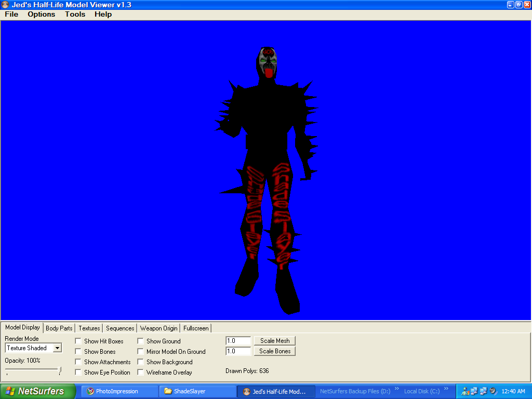Viewport: 532px width, 399px height.
Task: Open the NetSurfers Start button
Action: click(x=37, y=391)
